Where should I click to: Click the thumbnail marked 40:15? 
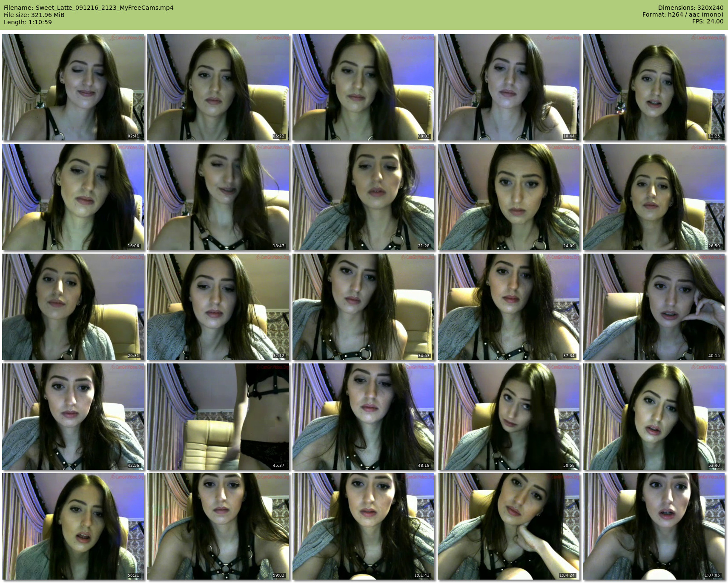tap(654, 307)
